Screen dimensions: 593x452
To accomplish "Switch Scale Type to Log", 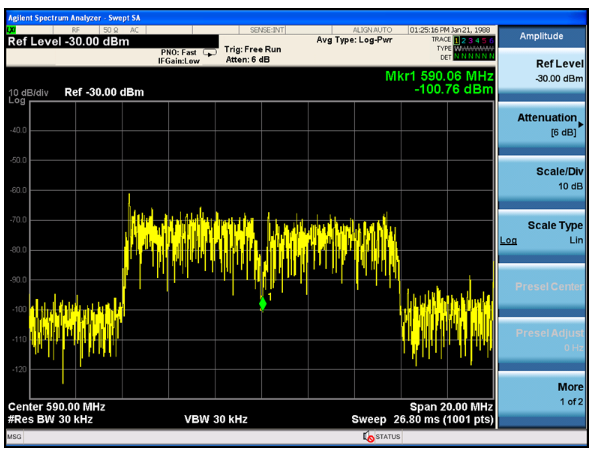I will (508, 240).
